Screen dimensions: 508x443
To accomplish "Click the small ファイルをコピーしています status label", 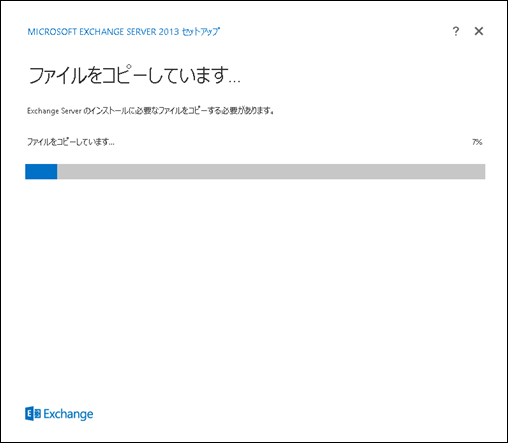I will point(71,142).
